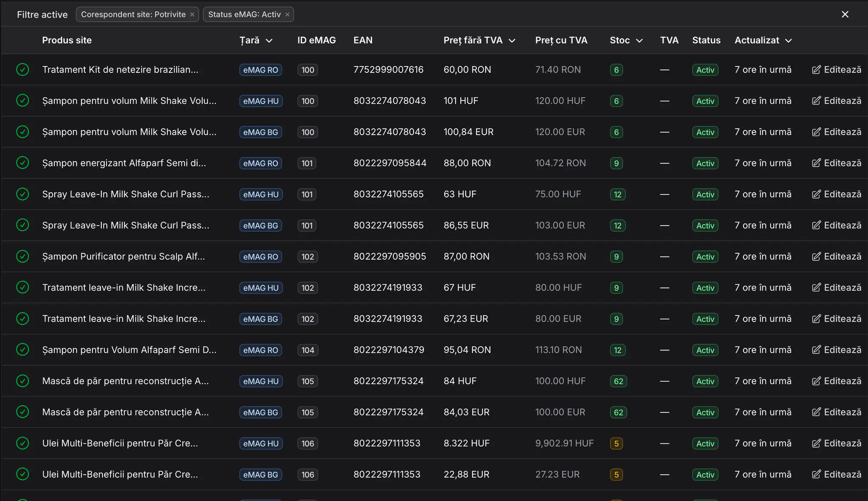Remove the 'Status eMAG: Activ' filter chip
868x501 pixels.
287,14
